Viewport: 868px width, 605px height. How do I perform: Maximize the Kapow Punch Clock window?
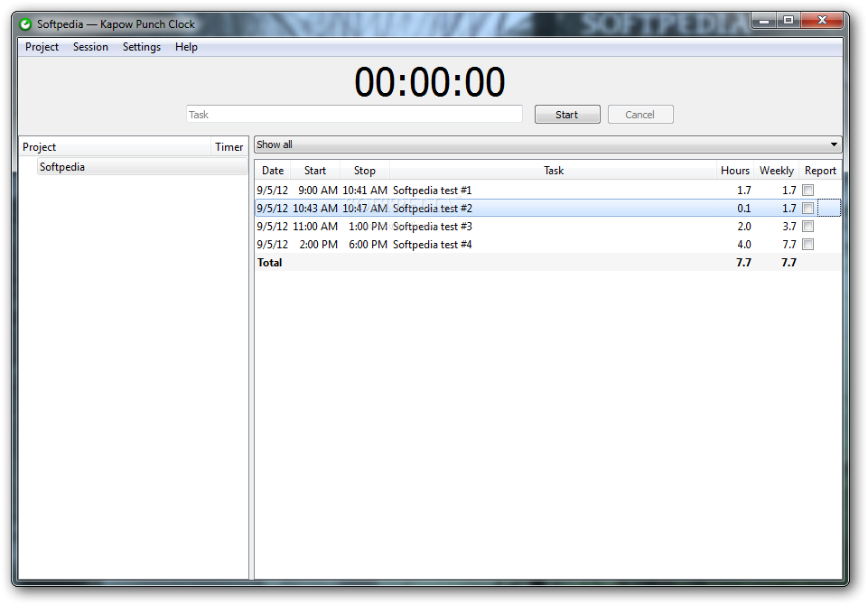click(x=789, y=21)
